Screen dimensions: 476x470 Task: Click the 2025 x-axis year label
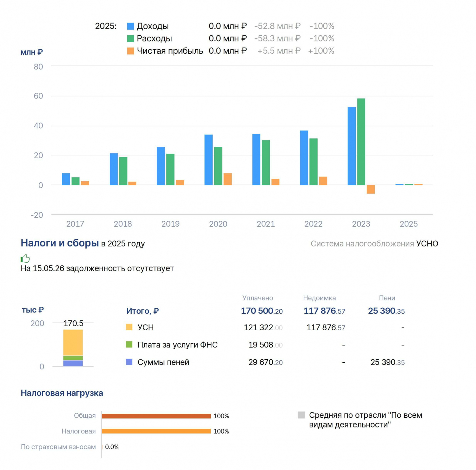click(x=409, y=224)
